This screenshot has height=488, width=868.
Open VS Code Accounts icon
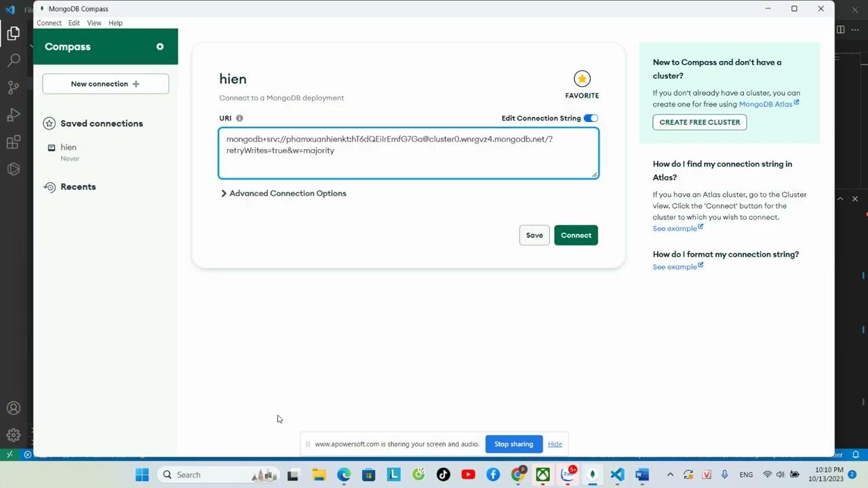coord(14,408)
